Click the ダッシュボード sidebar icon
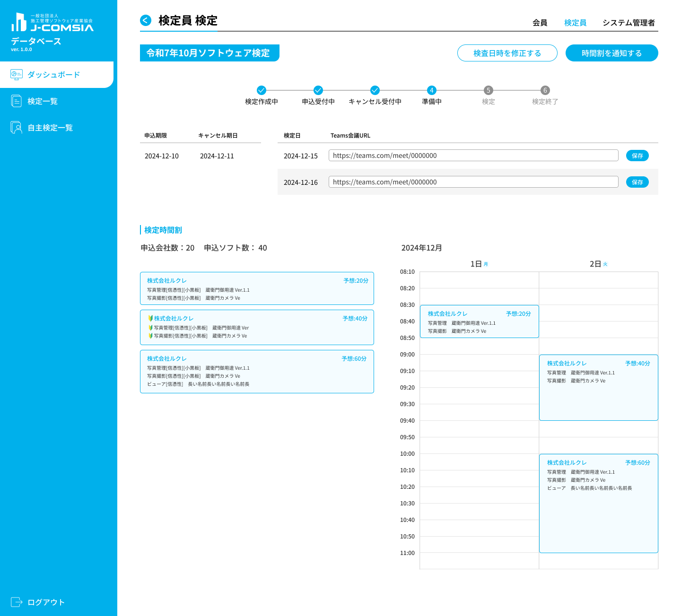Viewport: 681px width, 616px height. point(17,75)
